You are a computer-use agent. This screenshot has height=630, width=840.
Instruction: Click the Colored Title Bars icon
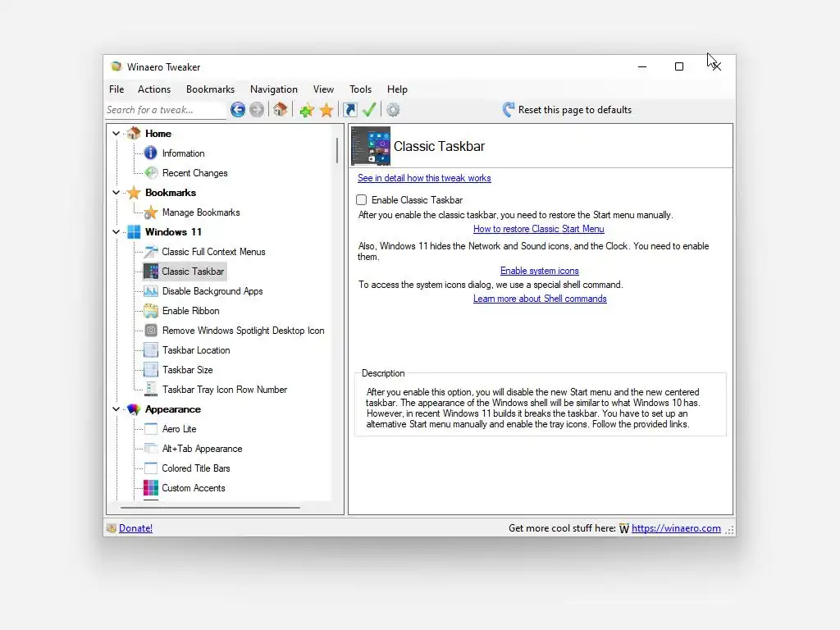151,468
